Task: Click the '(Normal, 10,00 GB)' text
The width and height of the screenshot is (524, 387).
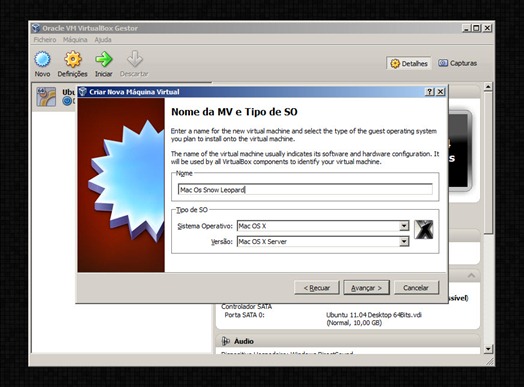Action: (354, 323)
